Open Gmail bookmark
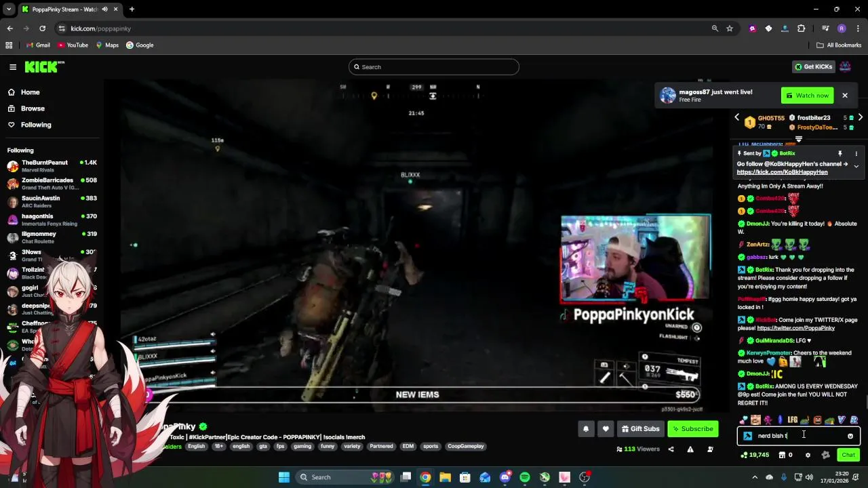The width and height of the screenshot is (868, 488). [38, 45]
